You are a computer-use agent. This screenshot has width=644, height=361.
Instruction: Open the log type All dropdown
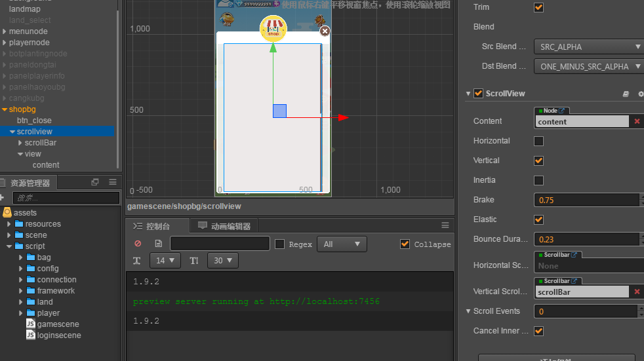[341, 244]
